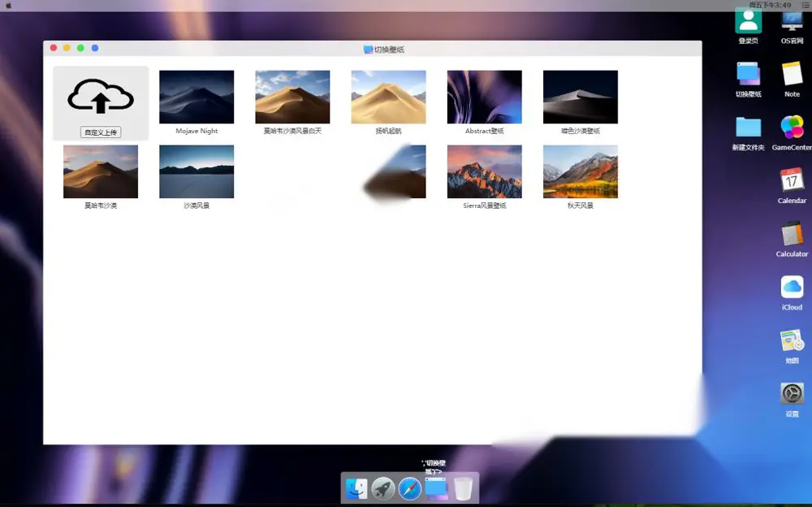
Task: Select the 暗色沙漠壁纸 dark desert thumbnail
Action: pyautogui.click(x=581, y=97)
